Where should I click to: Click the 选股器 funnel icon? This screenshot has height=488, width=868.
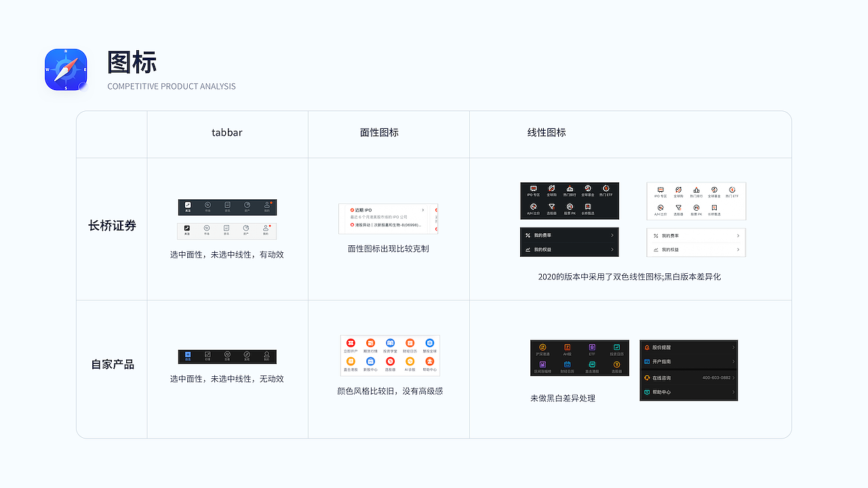tap(552, 206)
